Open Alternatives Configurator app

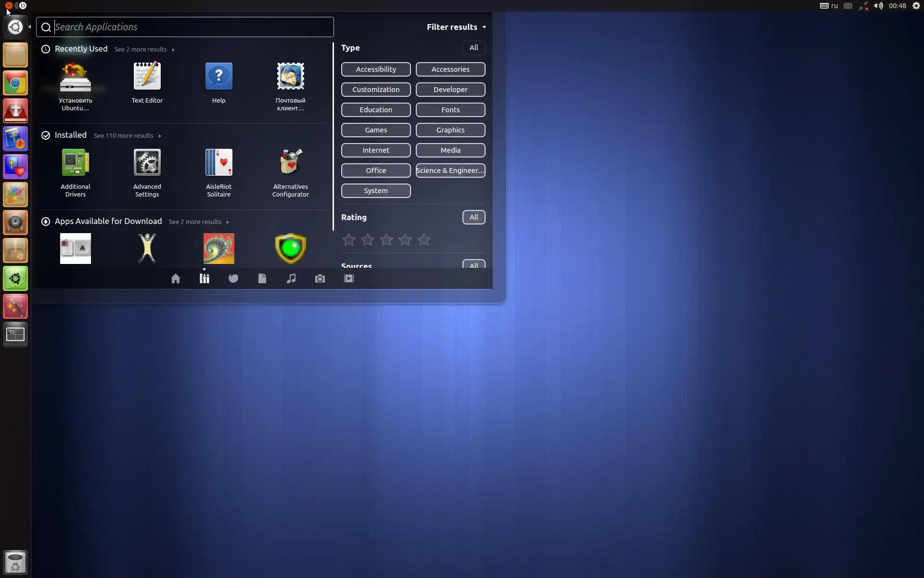[290, 163]
